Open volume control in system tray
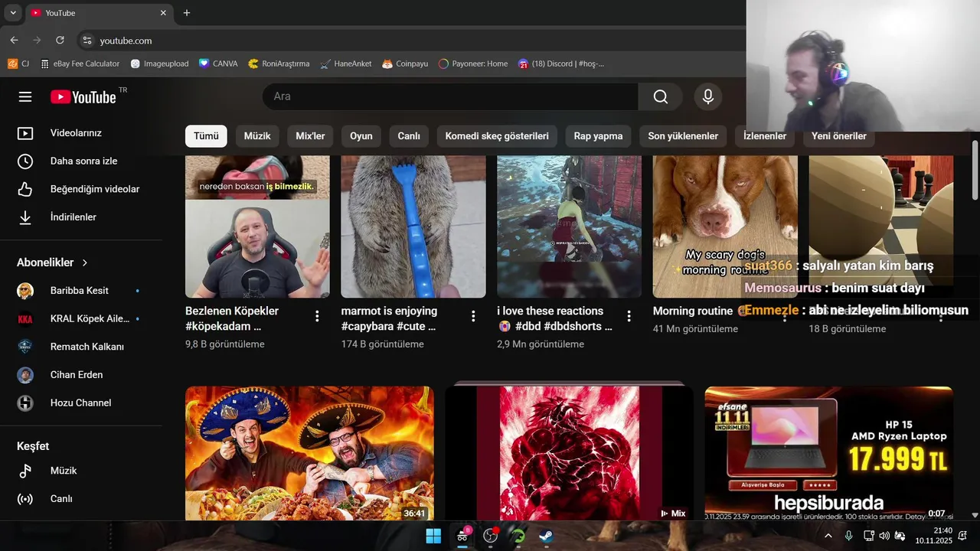 click(x=884, y=536)
